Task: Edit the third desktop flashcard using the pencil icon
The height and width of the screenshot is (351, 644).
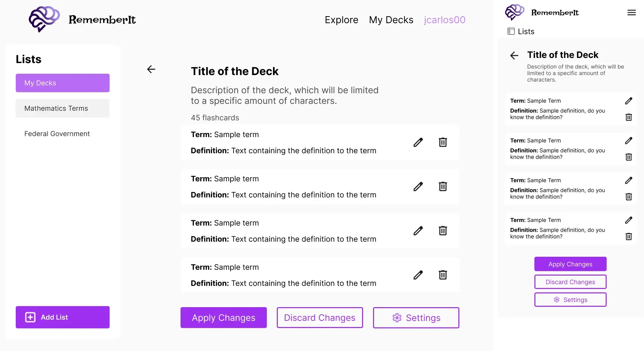Action: click(418, 231)
